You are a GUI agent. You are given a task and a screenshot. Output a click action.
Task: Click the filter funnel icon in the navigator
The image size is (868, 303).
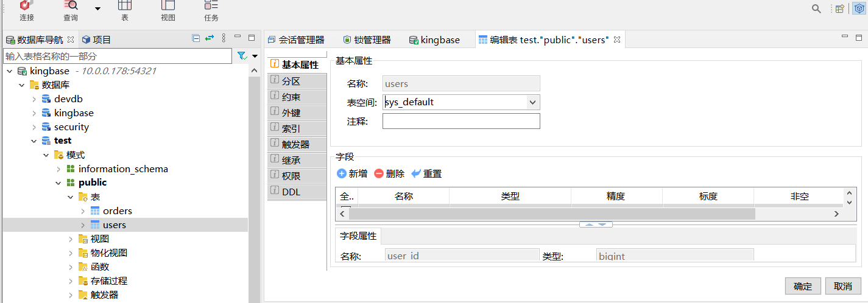242,56
